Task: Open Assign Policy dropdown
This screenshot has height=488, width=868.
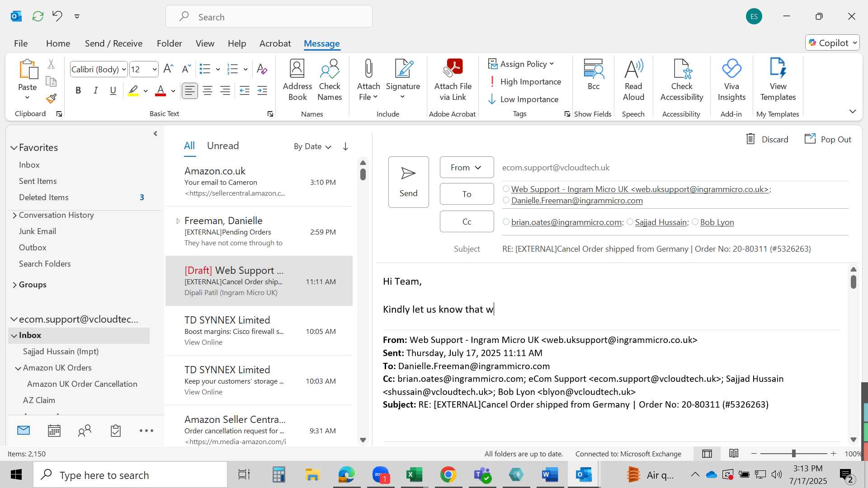Action: (521, 64)
